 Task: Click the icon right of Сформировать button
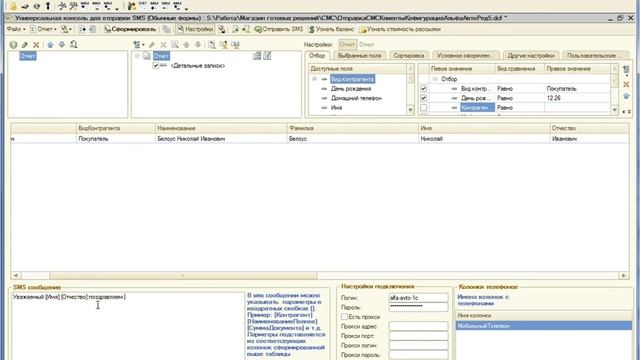coord(167,29)
